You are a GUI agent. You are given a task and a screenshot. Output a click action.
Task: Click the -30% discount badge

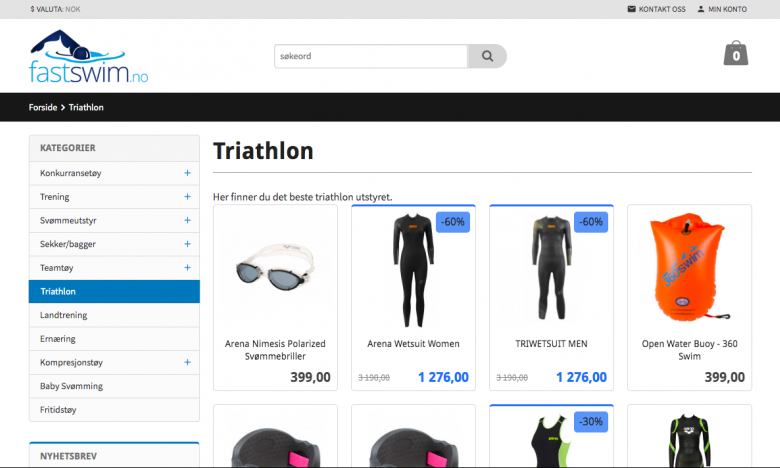pyautogui.click(x=591, y=422)
